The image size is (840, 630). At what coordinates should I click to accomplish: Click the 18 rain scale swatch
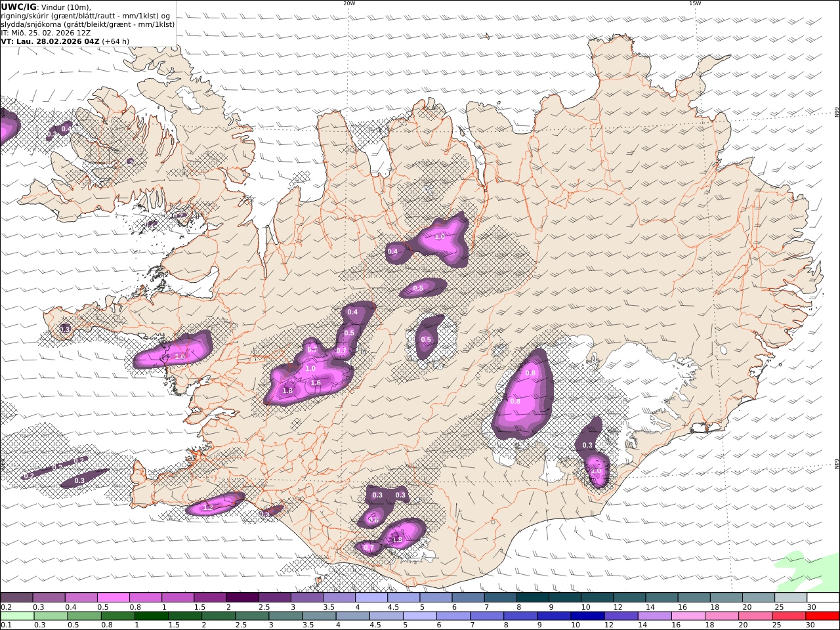point(721,616)
